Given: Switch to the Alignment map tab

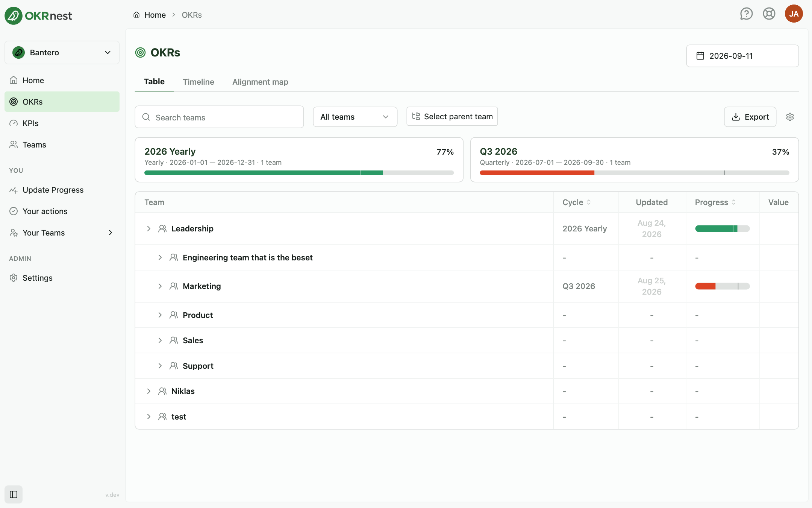Looking at the screenshot, I should (260, 82).
